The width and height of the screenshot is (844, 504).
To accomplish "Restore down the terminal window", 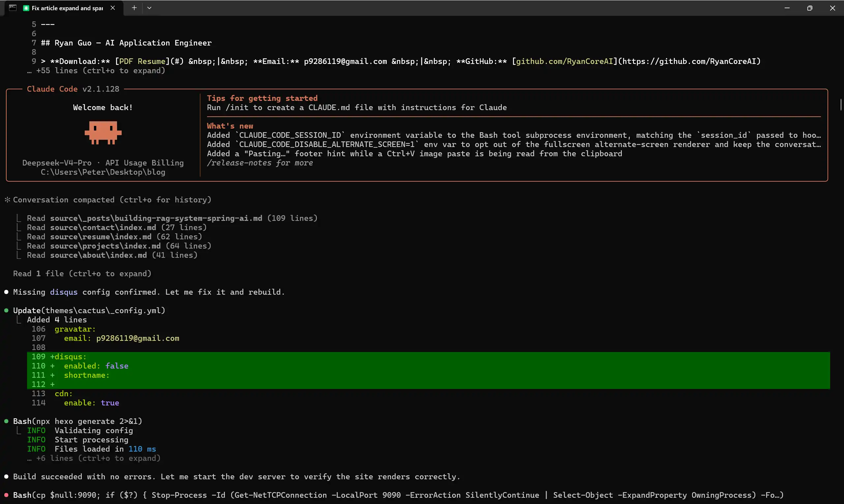I will [810, 8].
